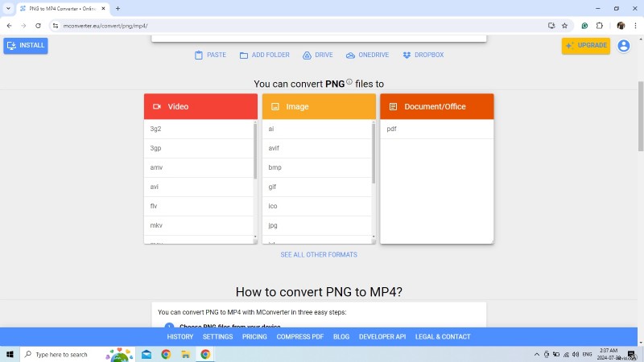Click the Google Drive icon
Viewport: 644px width, 362px height.
[x=307, y=55]
